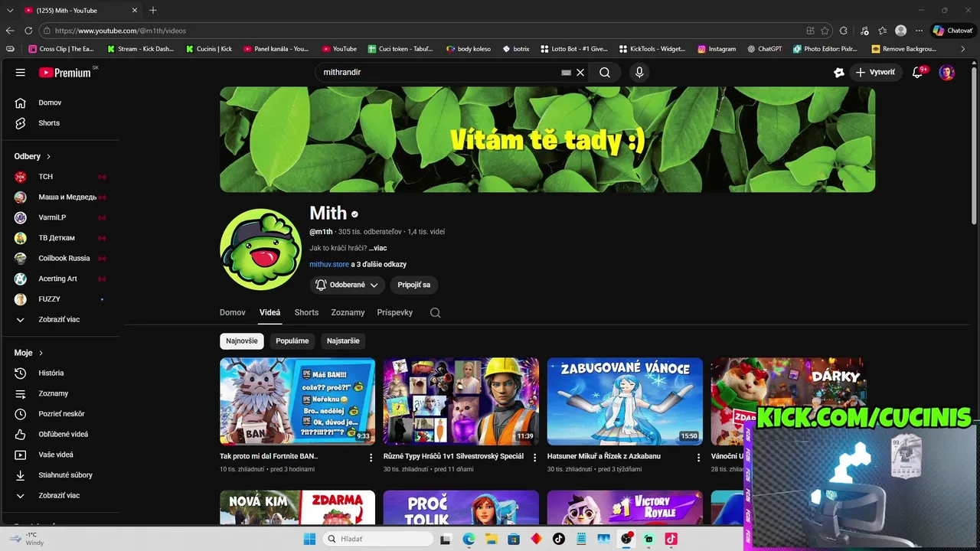980x551 pixels.
Task: Click the Vytvoriť create button
Action: click(875, 73)
